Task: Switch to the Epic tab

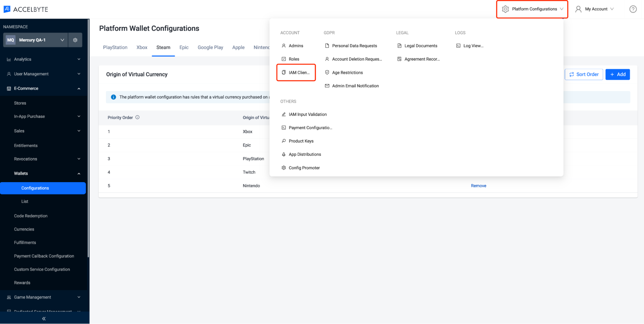Action: (184, 47)
